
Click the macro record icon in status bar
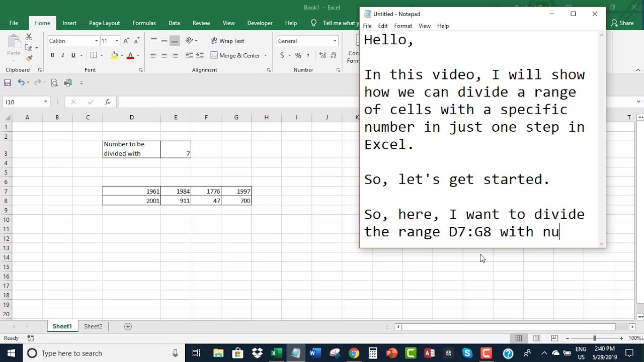(x=30, y=338)
